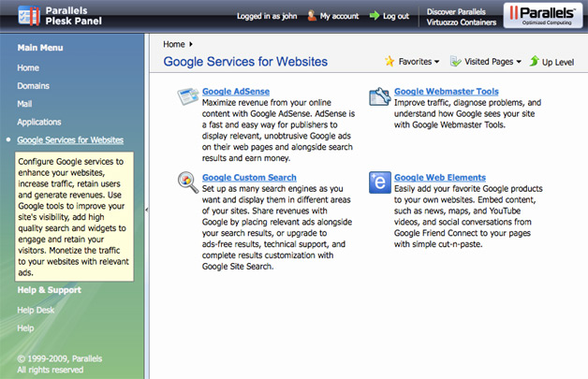Collapse the sidebar using the splitter arrow
This screenshot has height=379, width=588.
(x=147, y=210)
